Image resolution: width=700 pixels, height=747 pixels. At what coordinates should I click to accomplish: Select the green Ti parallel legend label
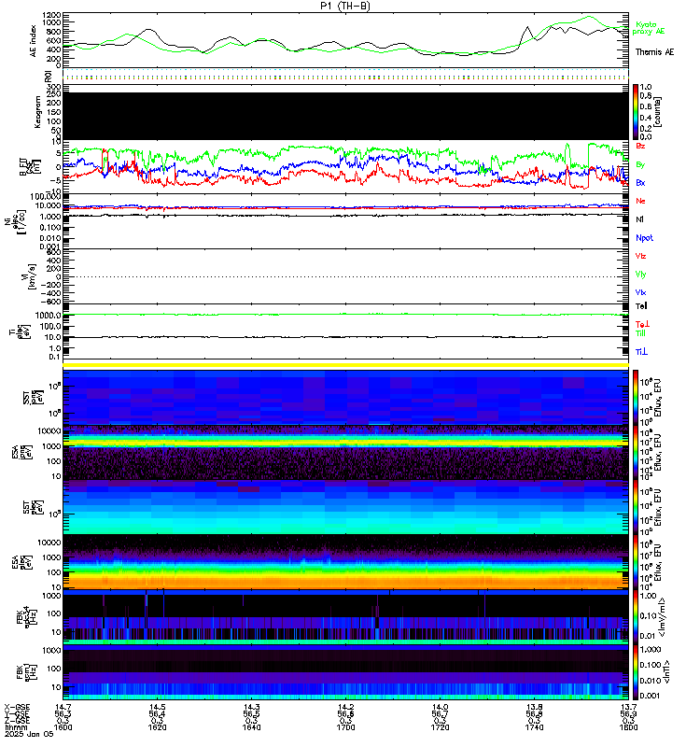point(640,333)
